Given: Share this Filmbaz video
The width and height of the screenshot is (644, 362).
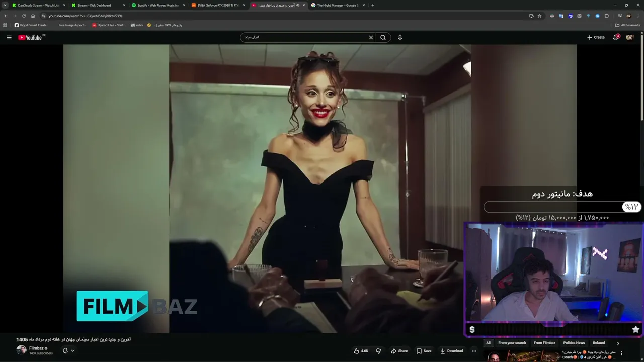Looking at the screenshot, I should (x=399, y=351).
